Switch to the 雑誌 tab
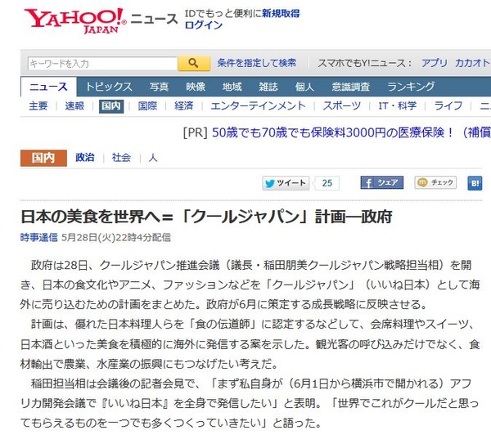The width and height of the screenshot is (491, 448). point(268,87)
